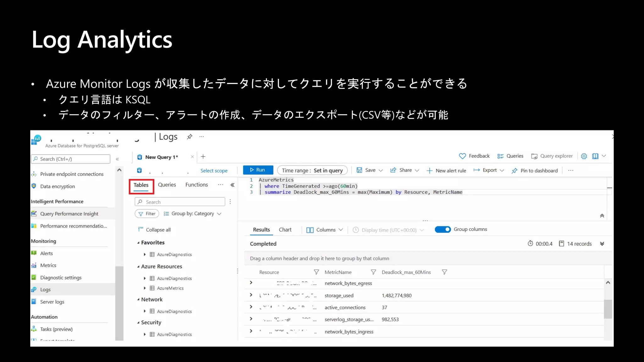
Task: Select the Results tab
Action: pos(261,230)
